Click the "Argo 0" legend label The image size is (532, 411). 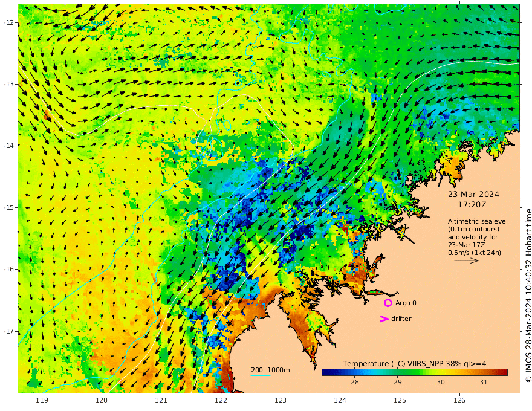tap(406, 303)
